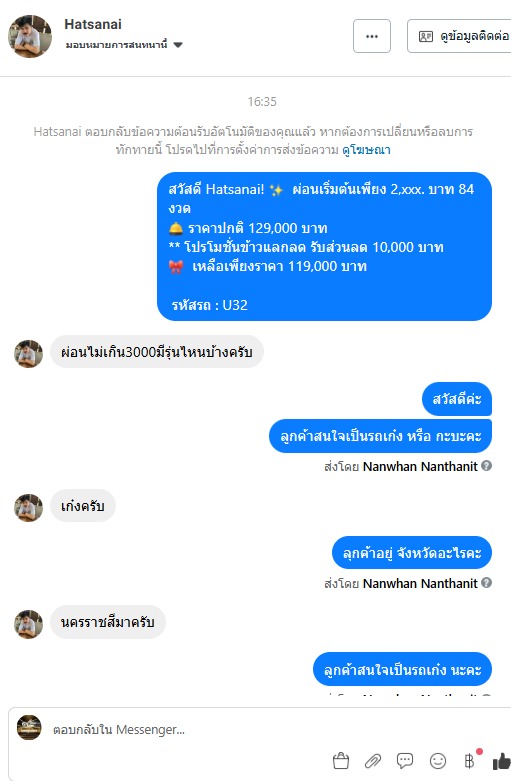
Task: Open the three-dots more options button
Action: click(x=372, y=36)
